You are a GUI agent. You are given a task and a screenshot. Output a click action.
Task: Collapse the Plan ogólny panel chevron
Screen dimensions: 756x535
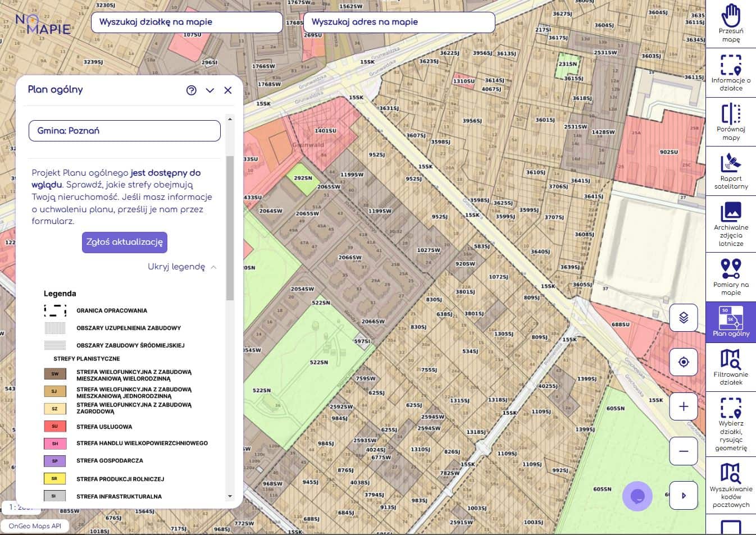[210, 90]
